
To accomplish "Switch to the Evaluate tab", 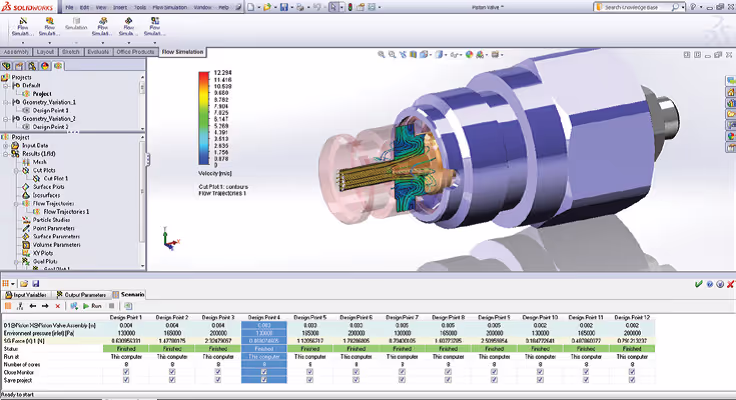I will [x=98, y=52].
